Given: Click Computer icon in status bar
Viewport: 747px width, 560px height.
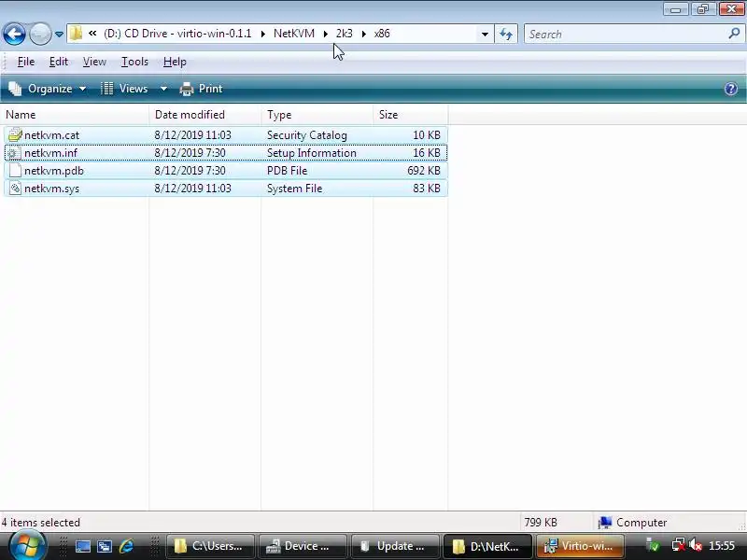Looking at the screenshot, I should (x=604, y=523).
